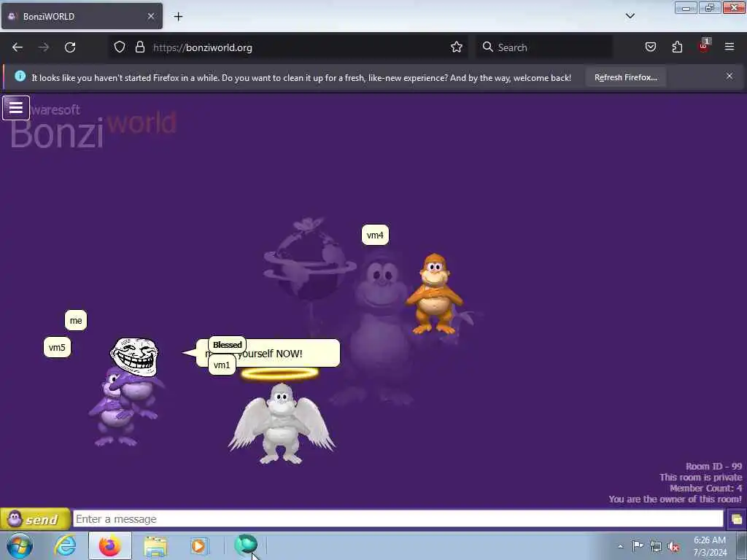Click the info icon in notification bar
The image size is (747, 560).
(20, 76)
